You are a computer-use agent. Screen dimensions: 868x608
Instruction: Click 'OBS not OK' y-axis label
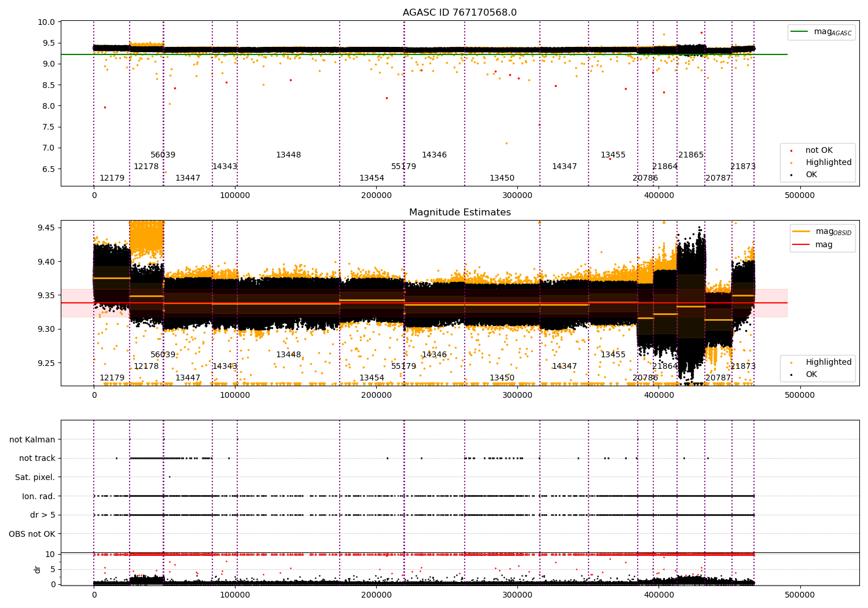coord(32,534)
